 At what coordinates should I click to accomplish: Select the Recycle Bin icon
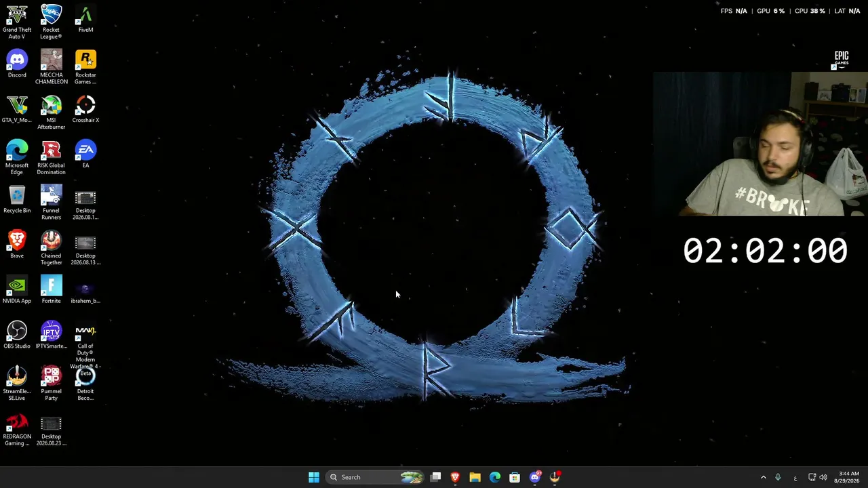(x=17, y=199)
